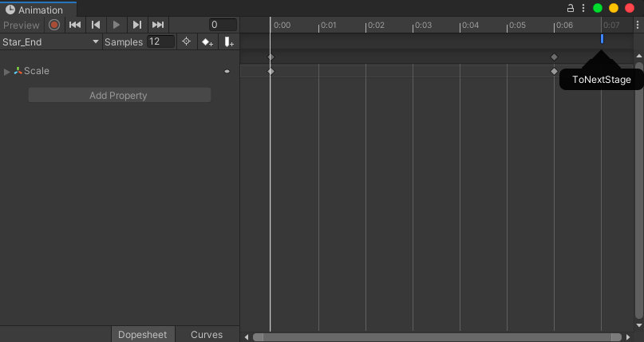
Task: Open the Animation window kebab menu
Action: [x=583, y=8]
